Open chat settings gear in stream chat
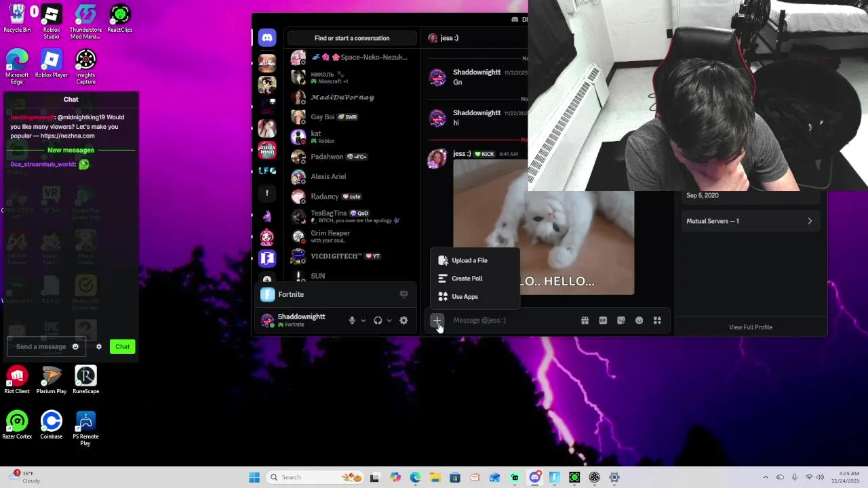868x488 pixels. tap(99, 346)
